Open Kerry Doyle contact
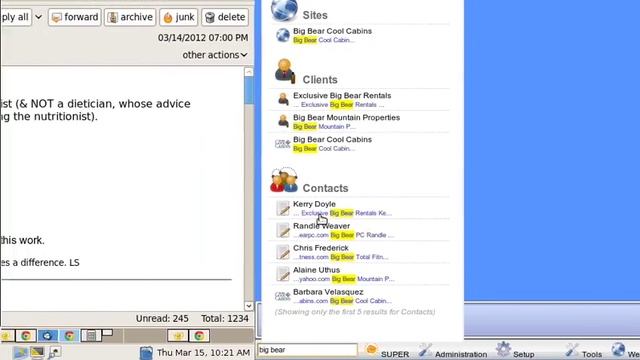This screenshot has height=360, width=640. coord(314,204)
